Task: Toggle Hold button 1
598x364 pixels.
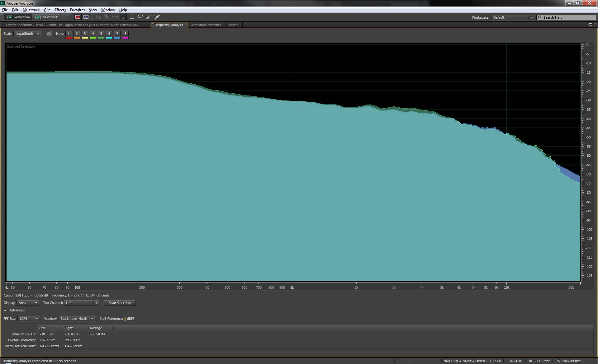Action: 69,34
